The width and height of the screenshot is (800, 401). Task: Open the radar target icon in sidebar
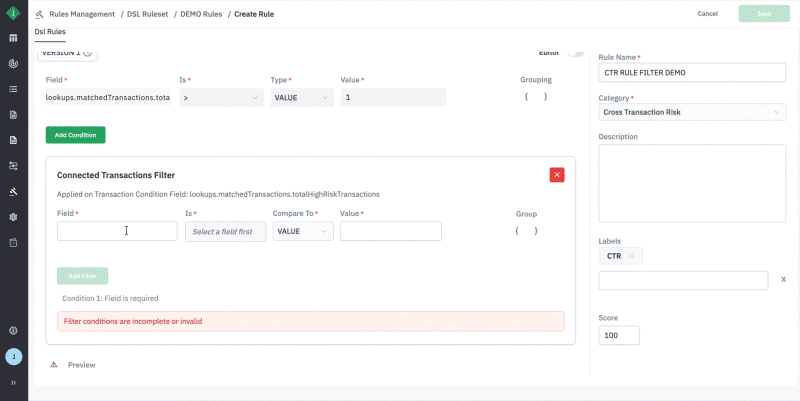point(13,63)
